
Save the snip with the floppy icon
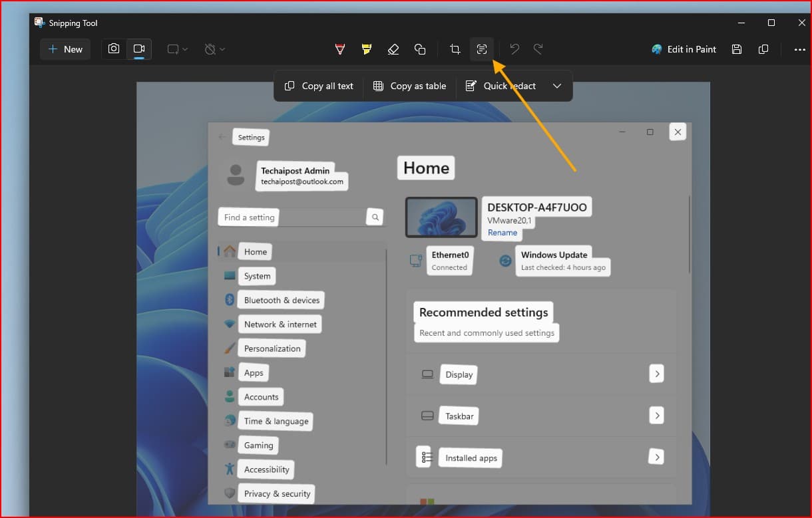[x=737, y=49]
